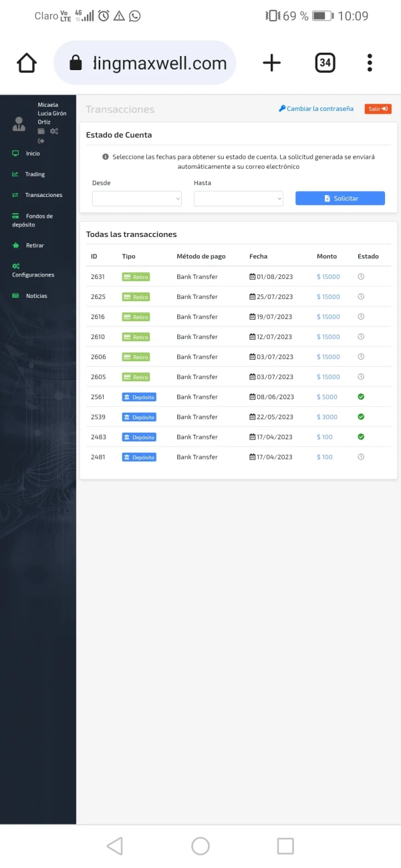This screenshot has height=868, width=401.
Task: Click the Cambiar la contraseña link
Action: click(x=316, y=109)
